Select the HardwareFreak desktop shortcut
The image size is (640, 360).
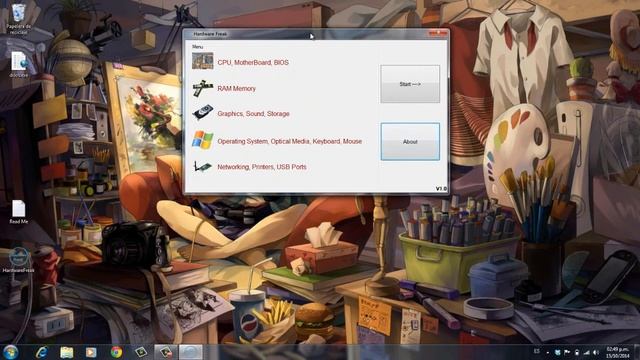(18, 260)
